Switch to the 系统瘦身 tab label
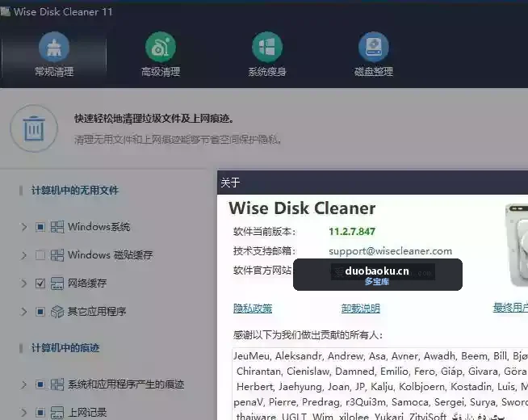The width and height of the screenshot is (528, 420). tap(267, 71)
